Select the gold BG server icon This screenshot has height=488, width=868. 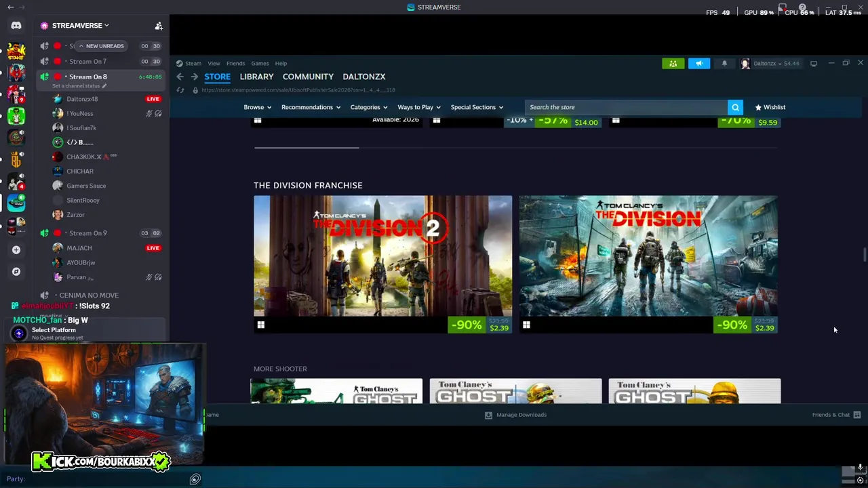click(x=16, y=160)
